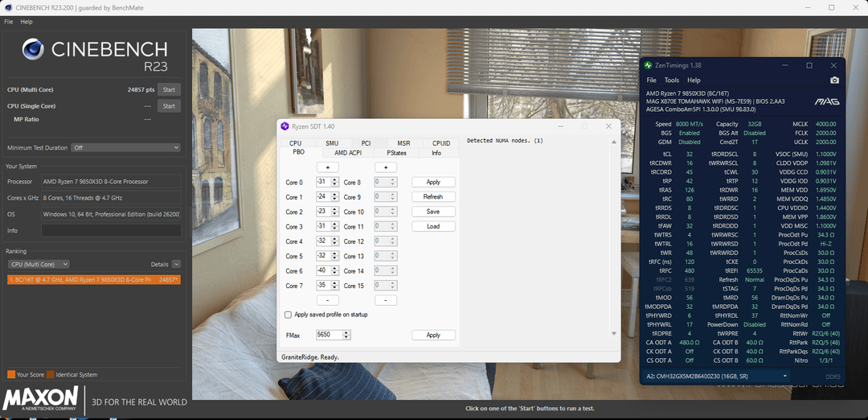Toggle the Details checkbox in Ranking
The image size is (868, 420).
176,264
